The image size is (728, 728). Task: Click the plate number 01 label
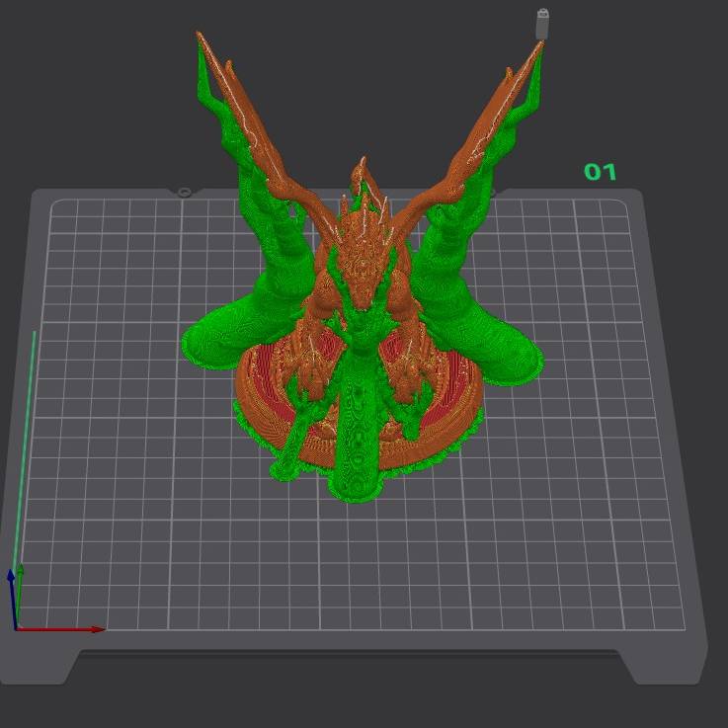[x=600, y=172]
